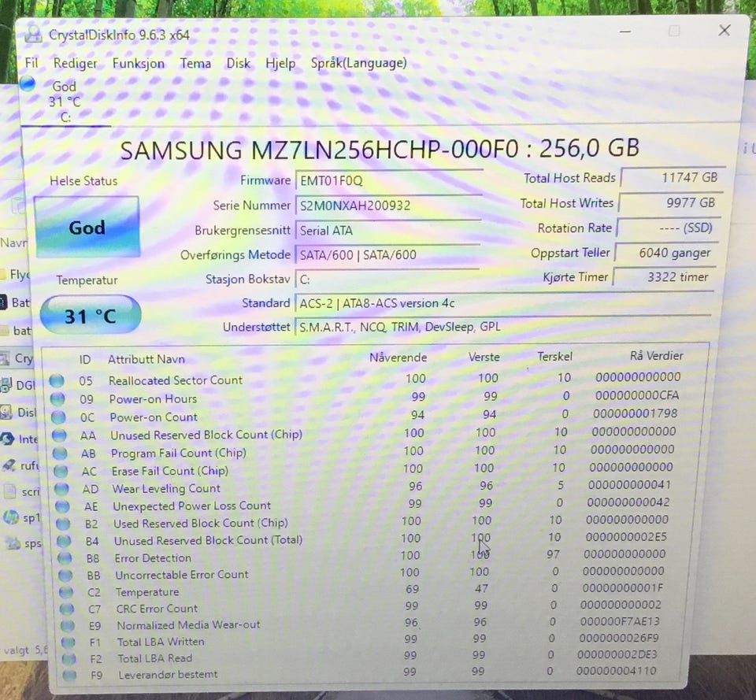Click status orb for Temperature attribute
This screenshot has width=756, height=700.
[65, 592]
